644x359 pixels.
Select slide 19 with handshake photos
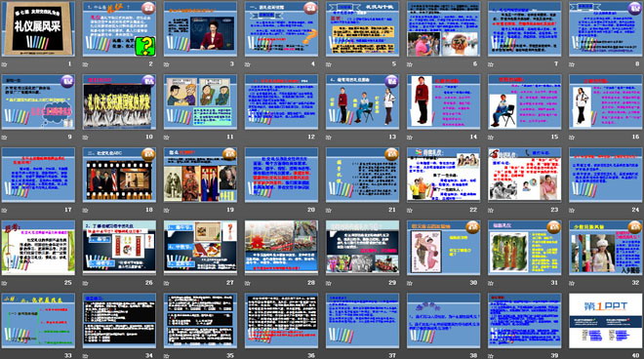200,175
